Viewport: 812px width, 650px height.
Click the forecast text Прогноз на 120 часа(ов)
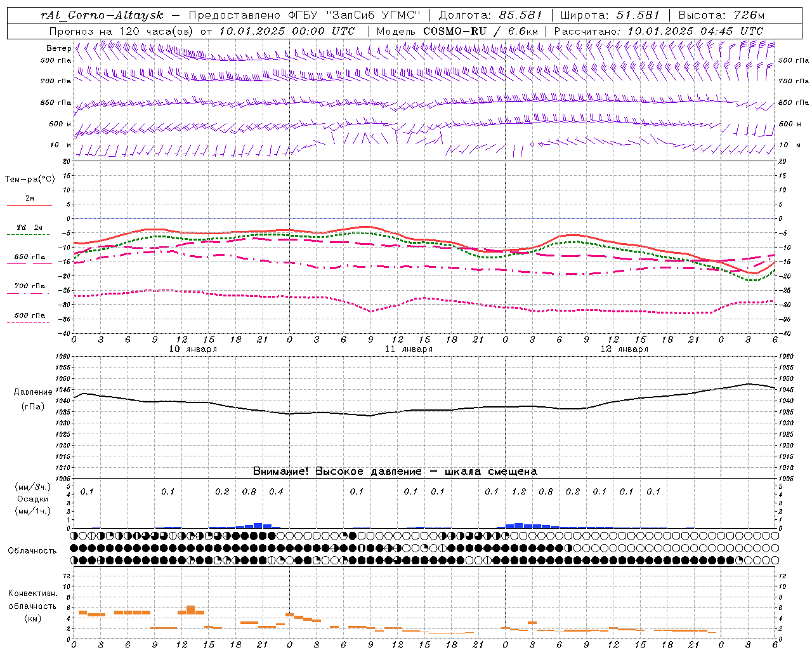pyautogui.click(x=122, y=31)
